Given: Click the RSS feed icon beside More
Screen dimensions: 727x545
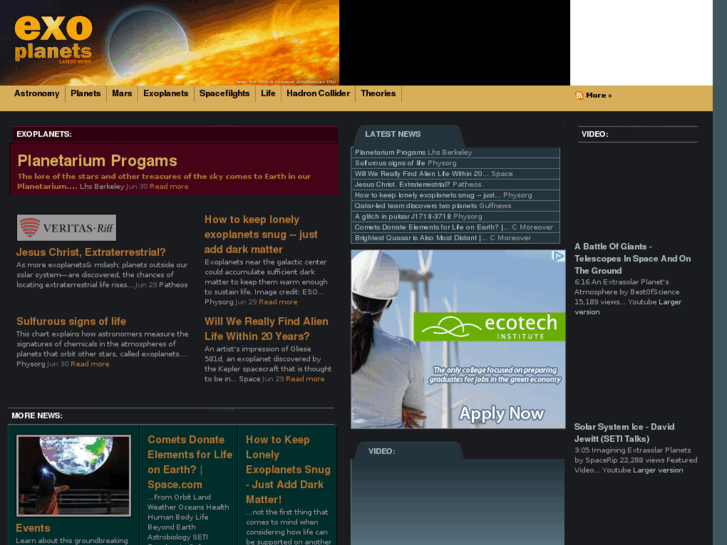Looking at the screenshot, I should tap(579, 95).
